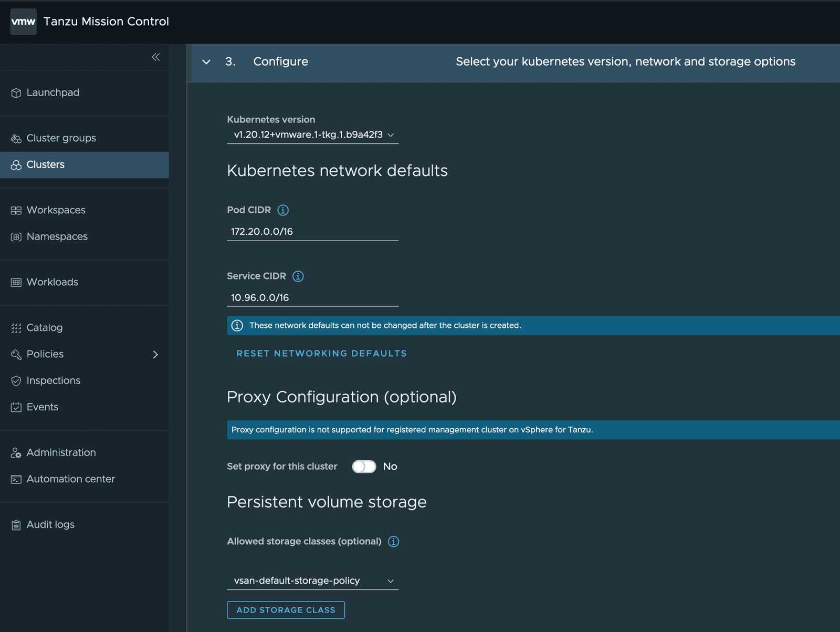Open Workloads via its sidebar icon
The height and width of the screenshot is (632, 840).
(15, 282)
